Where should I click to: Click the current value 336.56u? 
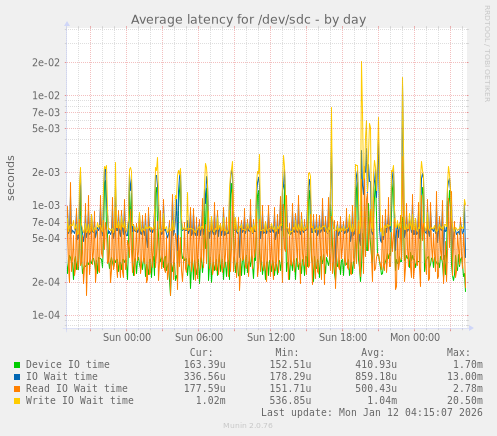tap(205, 376)
